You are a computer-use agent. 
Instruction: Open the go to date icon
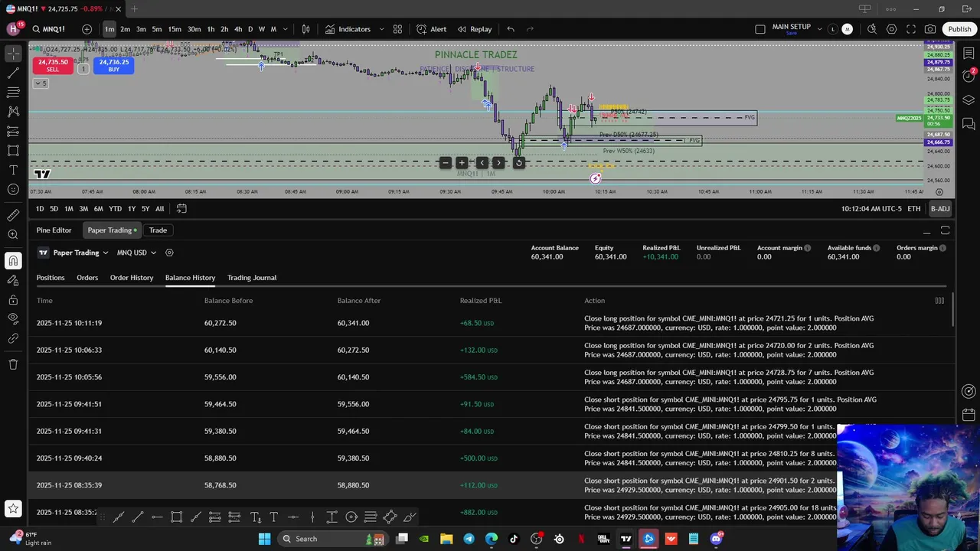pos(181,208)
